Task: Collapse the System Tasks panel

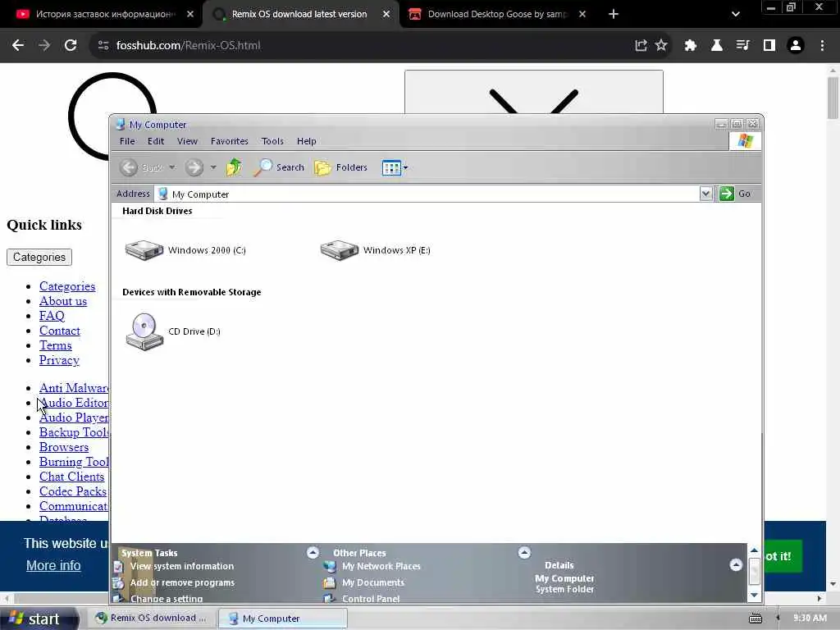Action: click(313, 552)
